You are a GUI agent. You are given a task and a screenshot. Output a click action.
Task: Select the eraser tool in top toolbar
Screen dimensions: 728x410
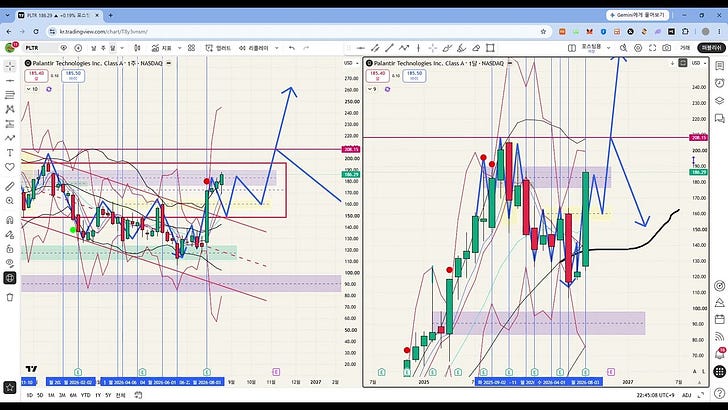click(x=476, y=48)
